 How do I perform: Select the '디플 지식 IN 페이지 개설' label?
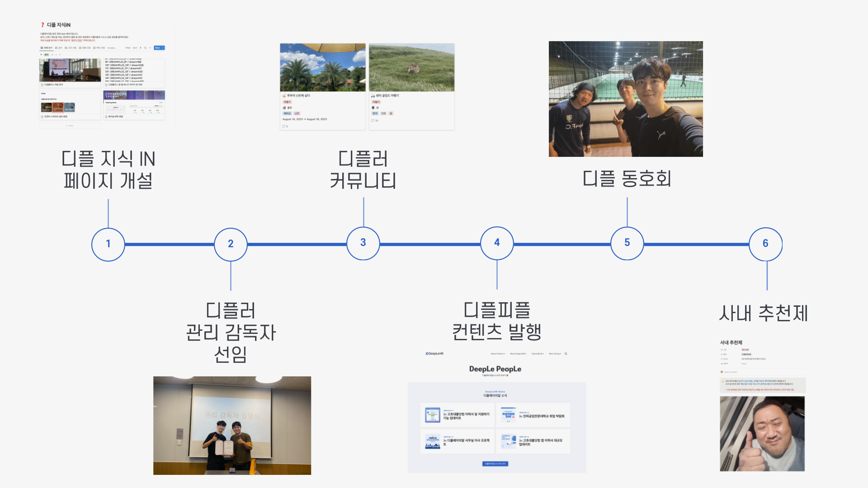[108, 170]
